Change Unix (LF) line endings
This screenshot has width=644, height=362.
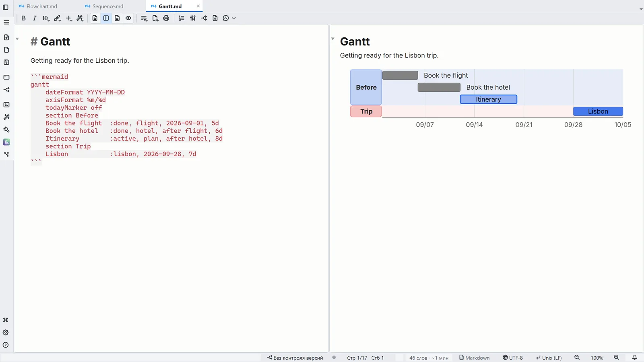point(549,358)
